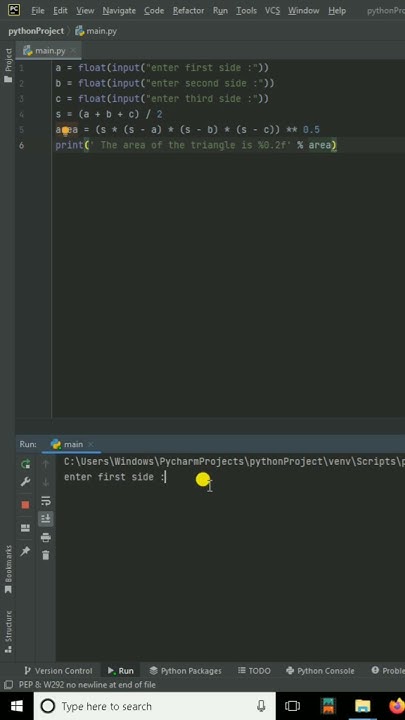This screenshot has height=720, width=405.
Task: Open the Edit menu
Action: point(60,11)
